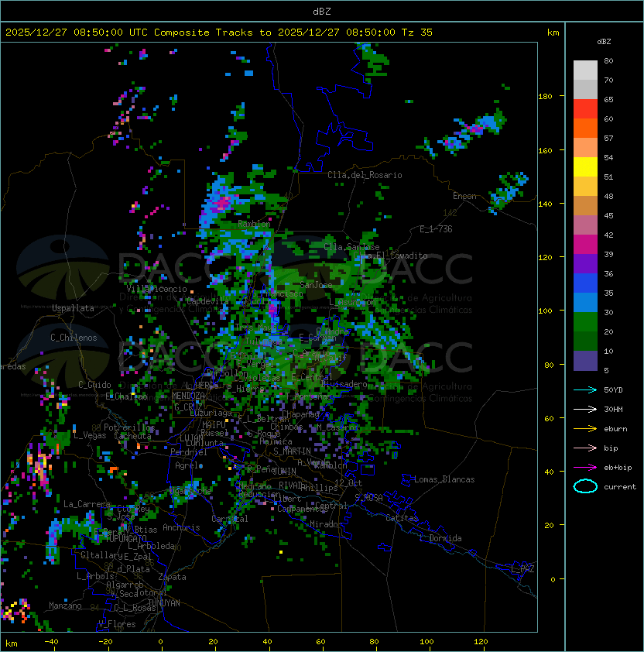This screenshot has width=644, height=652.
Task: Click the white 30HM arrow legend icon
Action: point(585,409)
